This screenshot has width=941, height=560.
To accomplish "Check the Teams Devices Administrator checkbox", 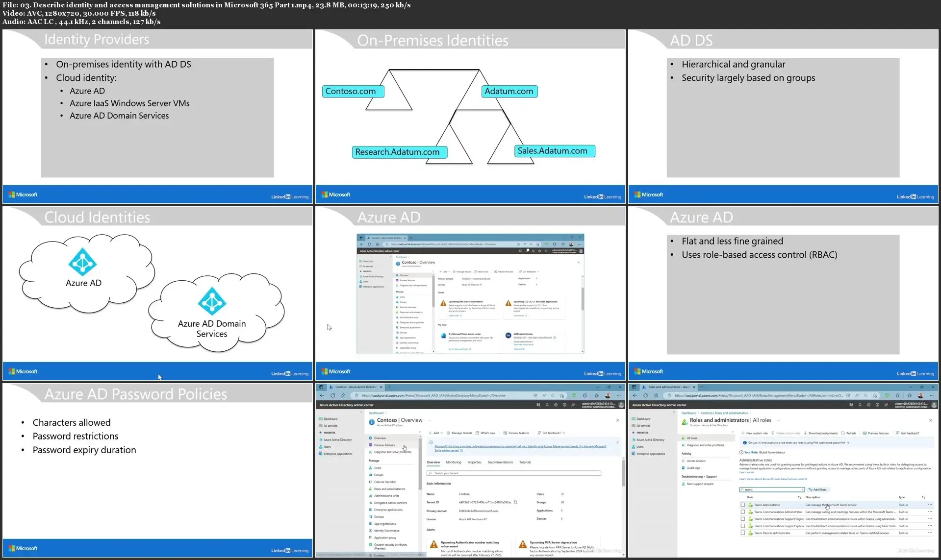I will click(x=743, y=533).
